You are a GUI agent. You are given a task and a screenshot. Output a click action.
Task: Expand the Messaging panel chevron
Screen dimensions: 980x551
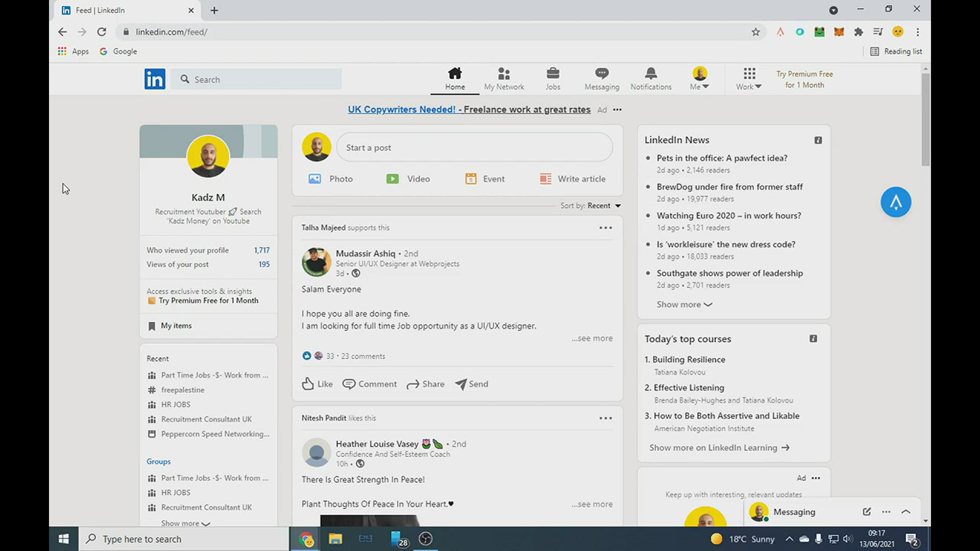[906, 512]
